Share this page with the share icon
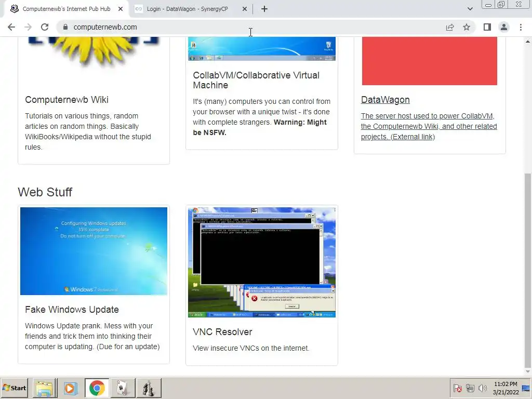 [450, 27]
